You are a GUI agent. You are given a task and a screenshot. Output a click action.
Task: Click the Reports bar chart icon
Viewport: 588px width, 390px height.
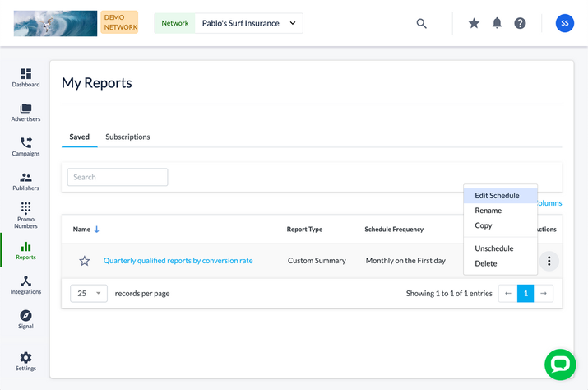pos(25,247)
